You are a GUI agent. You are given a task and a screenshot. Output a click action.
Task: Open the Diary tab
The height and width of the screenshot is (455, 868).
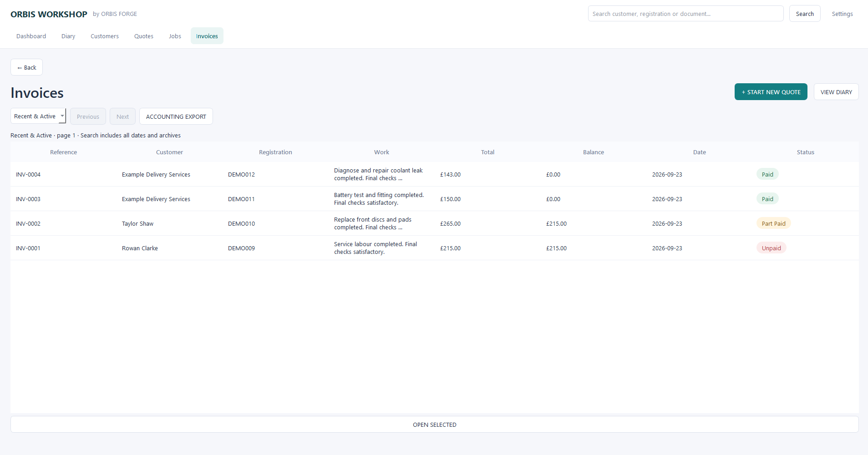(68, 36)
